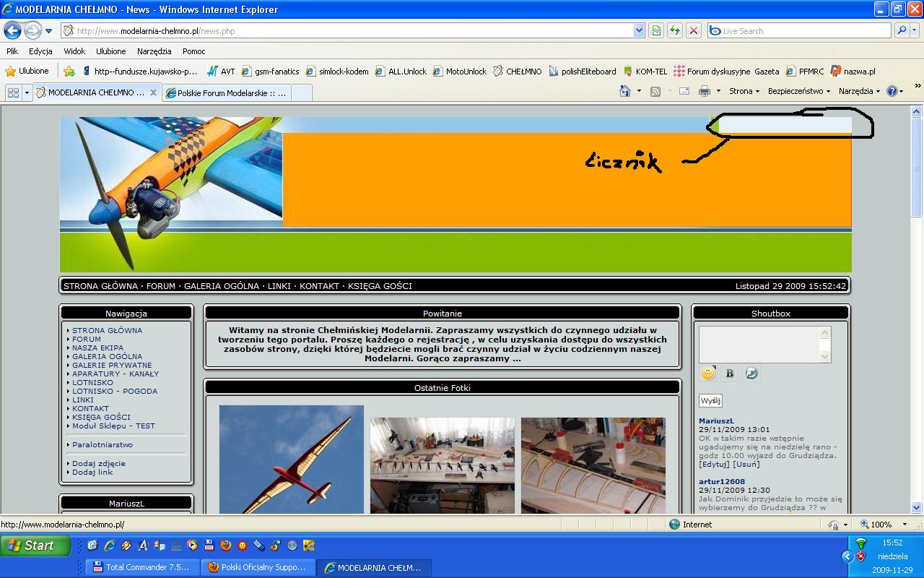Click the Shoutbox link insert icon

coord(751,373)
